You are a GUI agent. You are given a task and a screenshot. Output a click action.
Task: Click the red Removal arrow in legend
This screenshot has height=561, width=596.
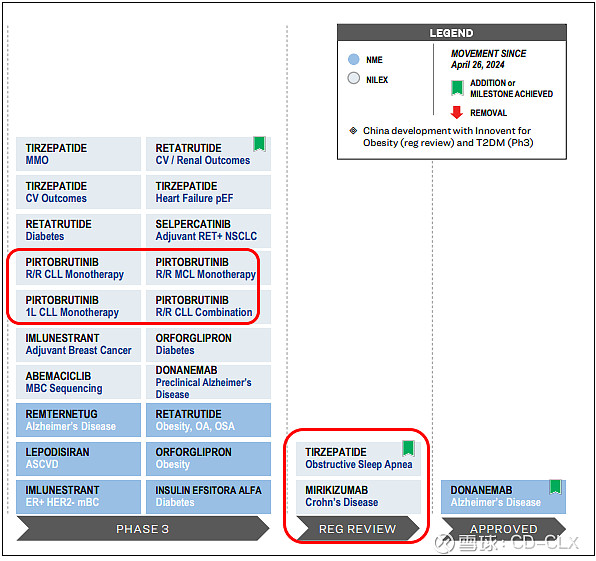[x=457, y=113]
